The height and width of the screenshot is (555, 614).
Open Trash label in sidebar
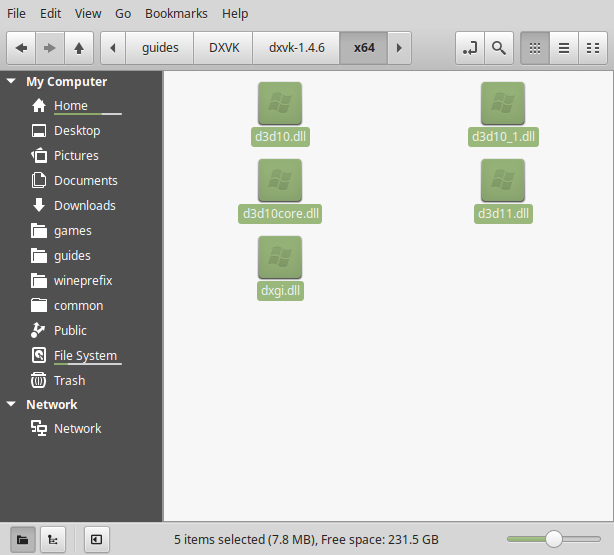(x=70, y=380)
